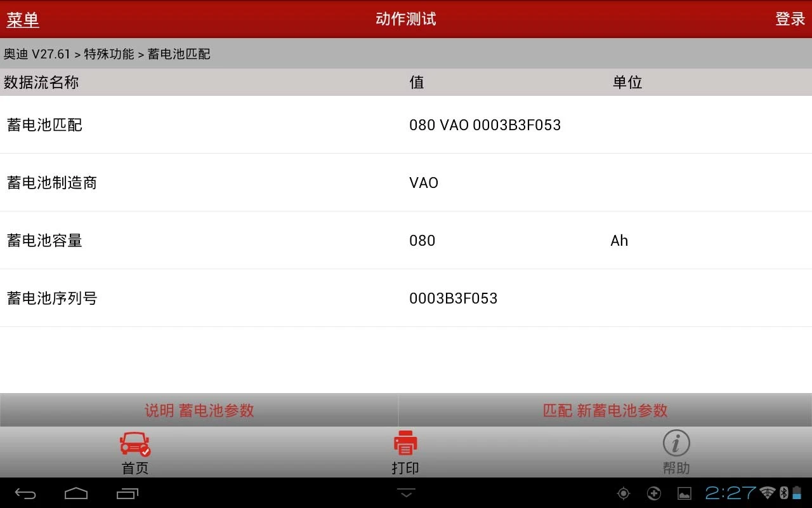Viewport: 812px width, 508px height.
Task: Tap the 登录 login link
Action: point(790,19)
